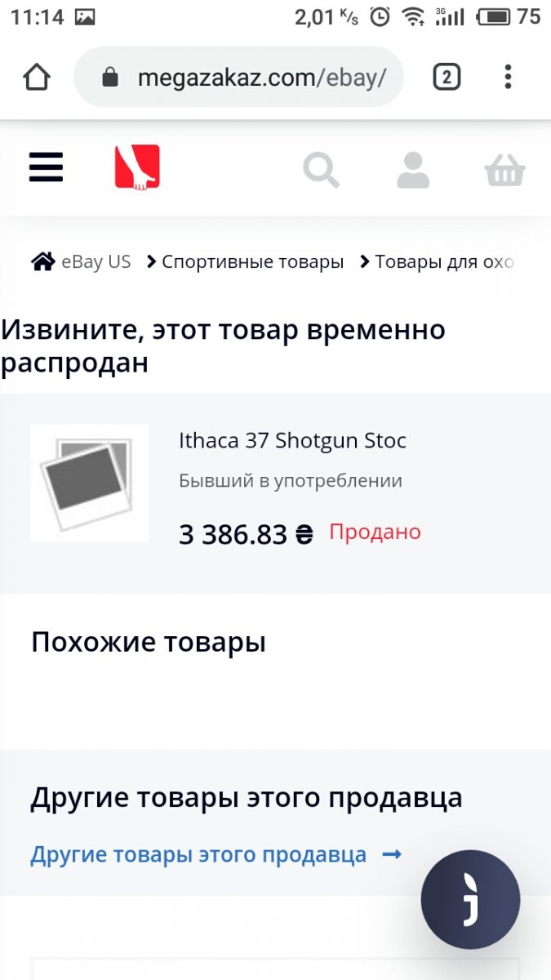The height and width of the screenshot is (980, 551).
Task: Open the site search magnifier
Action: pyautogui.click(x=321, y=171)
